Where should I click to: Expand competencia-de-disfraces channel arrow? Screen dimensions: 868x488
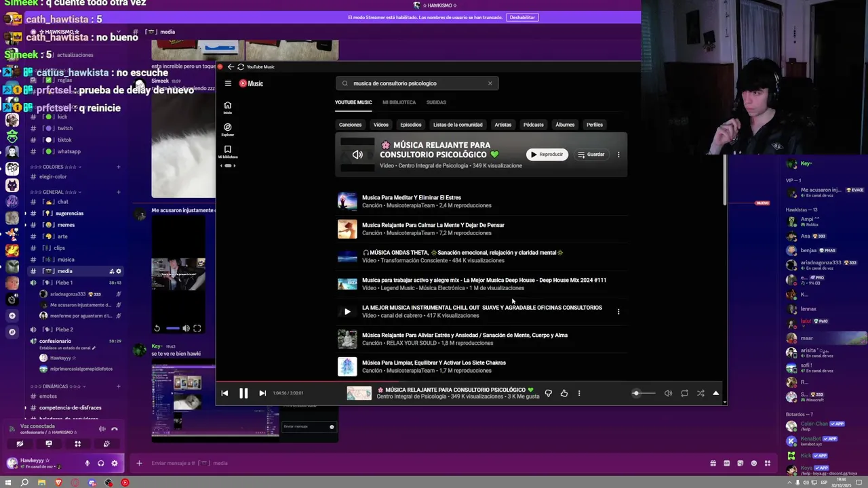click(x=26, y=408)
